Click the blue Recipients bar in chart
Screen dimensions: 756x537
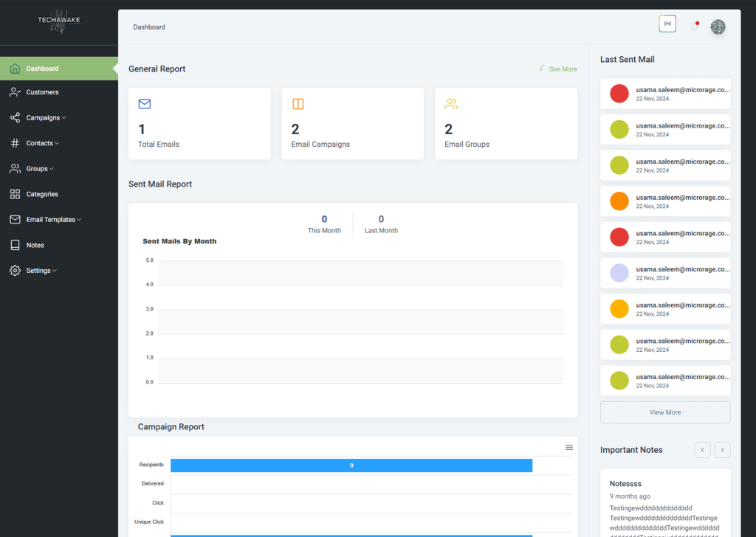[x=351, y=465]
